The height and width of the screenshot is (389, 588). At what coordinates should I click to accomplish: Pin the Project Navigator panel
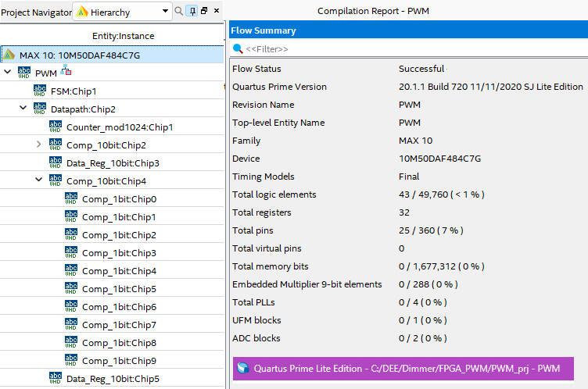coord(192,12)
